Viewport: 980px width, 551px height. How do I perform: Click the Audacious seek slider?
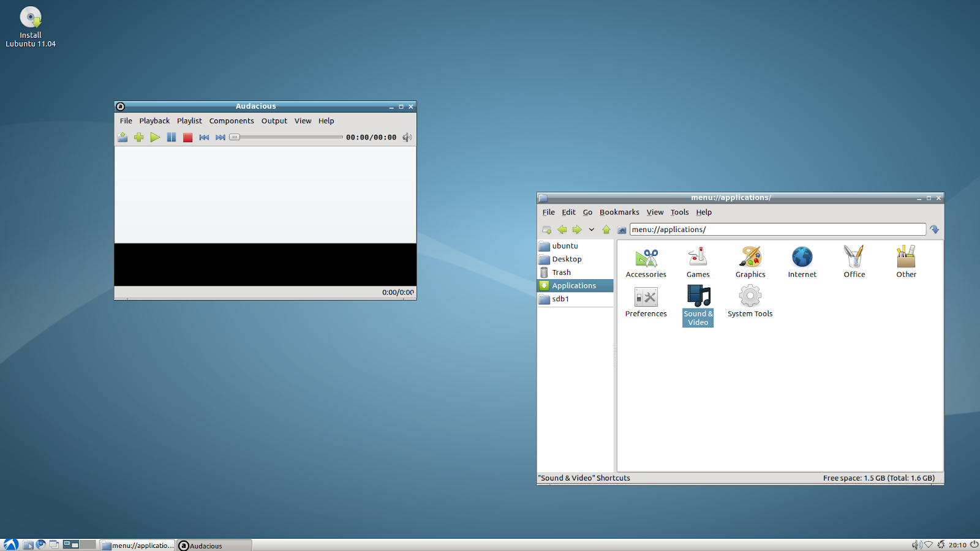coord(286,137)
